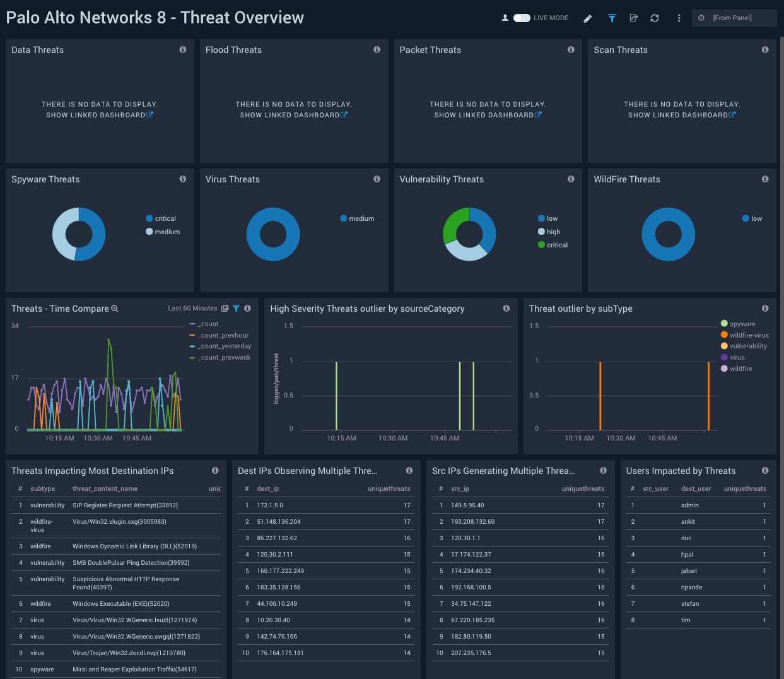
Task: Open the three-dot more options icon
Action: (x=679, y=18)
